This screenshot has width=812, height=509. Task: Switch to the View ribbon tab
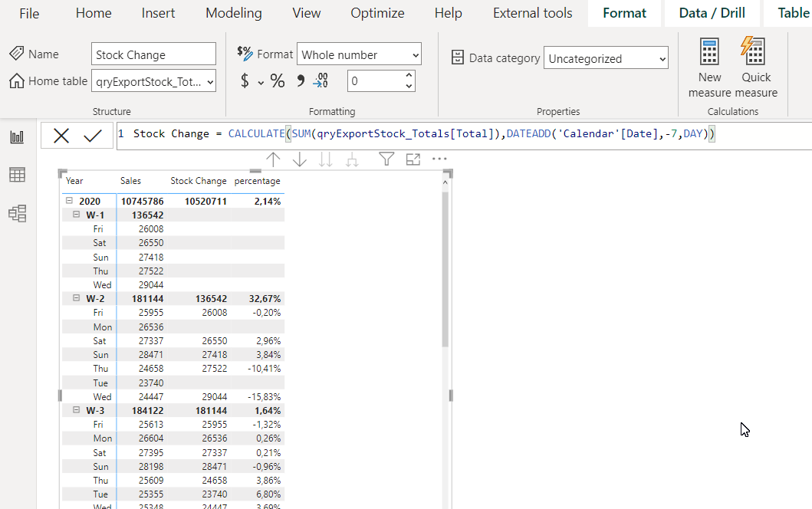pos(306,13)
